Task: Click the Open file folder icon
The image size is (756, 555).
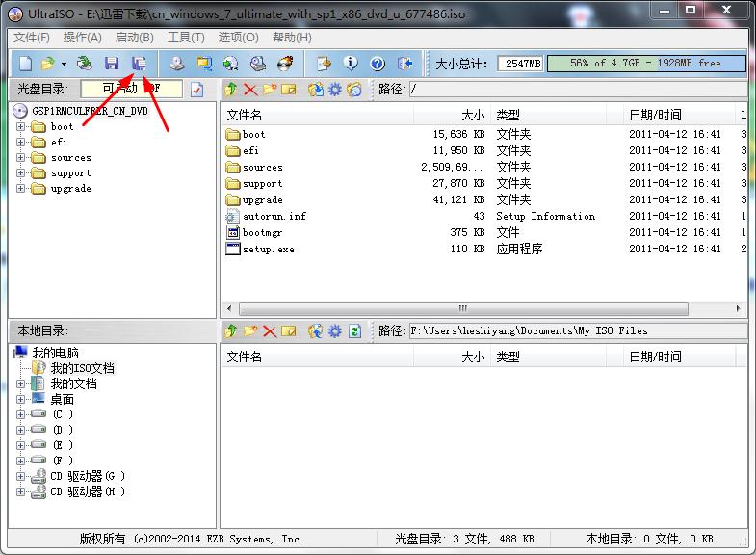Action: click(48, 64)
